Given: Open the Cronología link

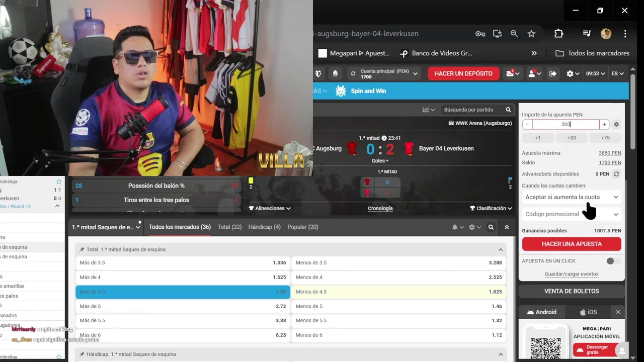Looking at the screenshot, I should pyautogui.click(x=380, y=208).
